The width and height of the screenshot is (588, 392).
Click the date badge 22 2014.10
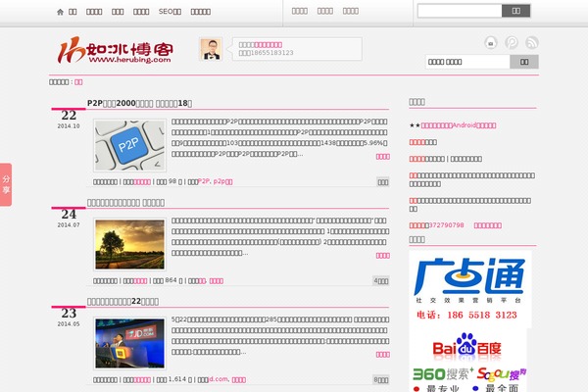click(69, 119)
